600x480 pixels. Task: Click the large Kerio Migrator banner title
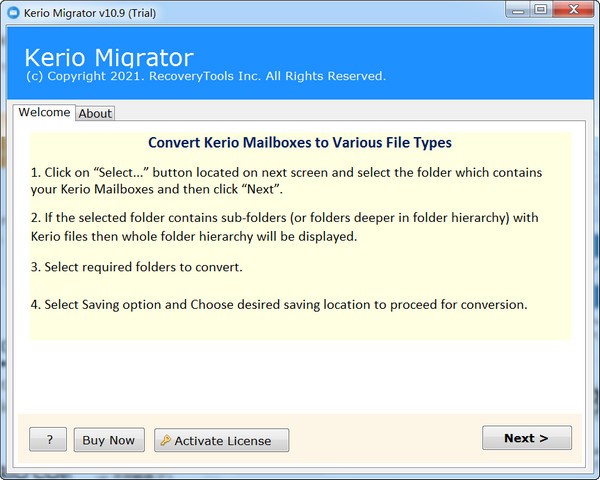pos(108,56)
